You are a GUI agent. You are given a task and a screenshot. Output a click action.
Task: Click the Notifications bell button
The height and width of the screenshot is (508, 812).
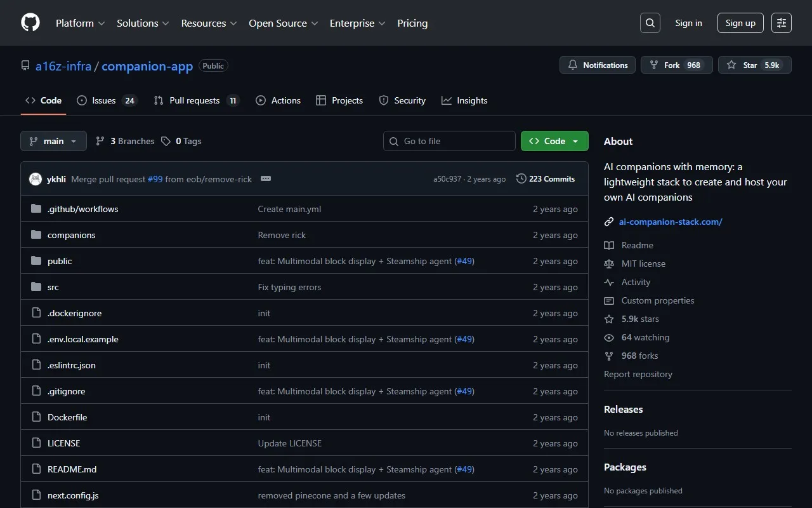[x=597, y=65]
